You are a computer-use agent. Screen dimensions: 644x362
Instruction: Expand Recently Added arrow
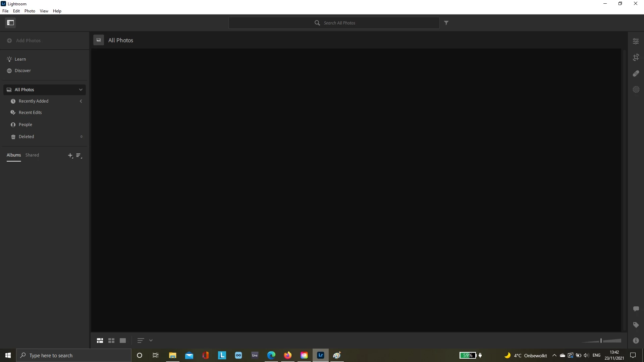coord(81,101)
